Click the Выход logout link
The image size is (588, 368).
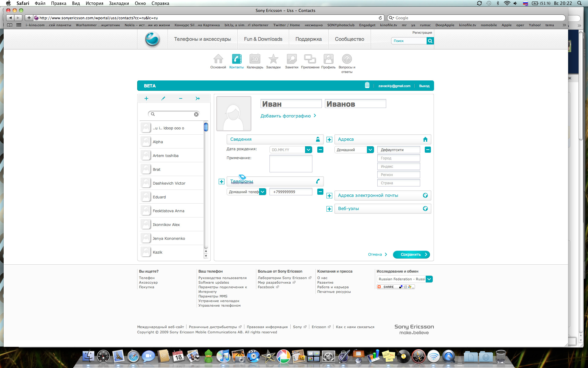coord(424,86)
